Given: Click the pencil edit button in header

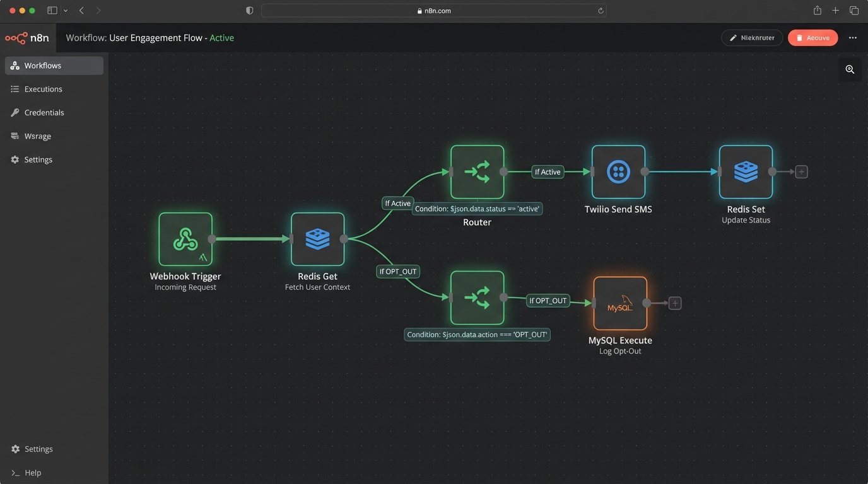Looking at the screenshot, I should click(x=751, y=38).
